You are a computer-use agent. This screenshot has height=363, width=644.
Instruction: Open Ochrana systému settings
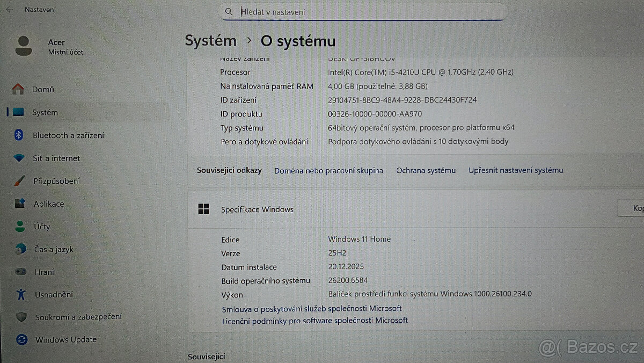[426, 170]
